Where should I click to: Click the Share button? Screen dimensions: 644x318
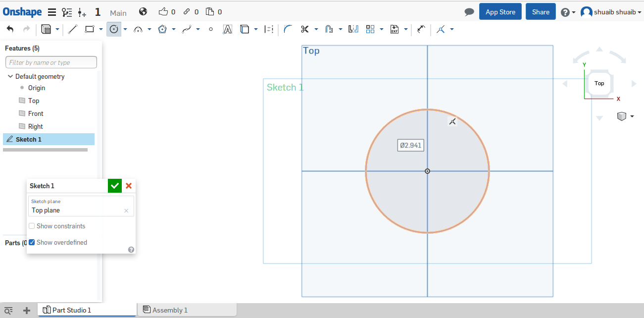pos(541,12)
